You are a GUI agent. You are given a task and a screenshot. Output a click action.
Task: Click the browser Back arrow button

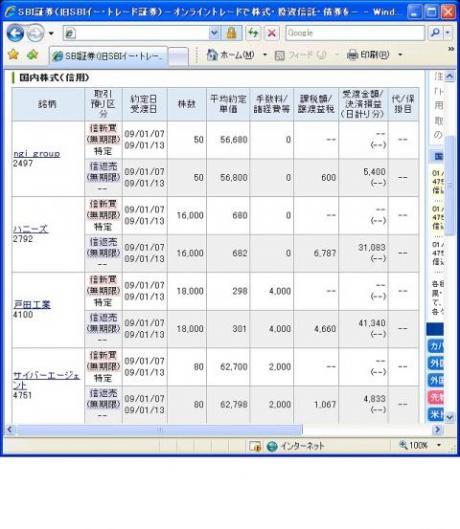click(16, 33)
